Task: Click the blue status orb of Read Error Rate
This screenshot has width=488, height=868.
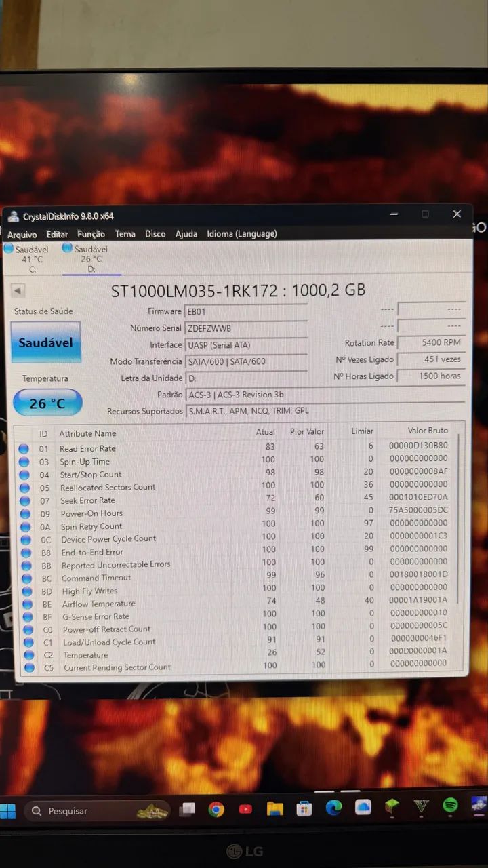Action: click(x=24, y=448)
